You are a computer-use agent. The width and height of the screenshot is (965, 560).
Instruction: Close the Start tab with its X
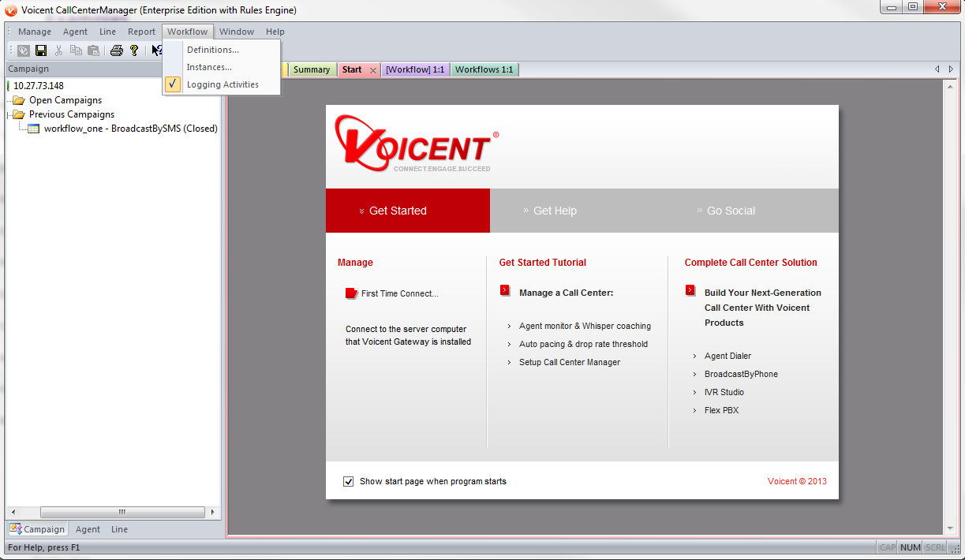click(373, 70)
